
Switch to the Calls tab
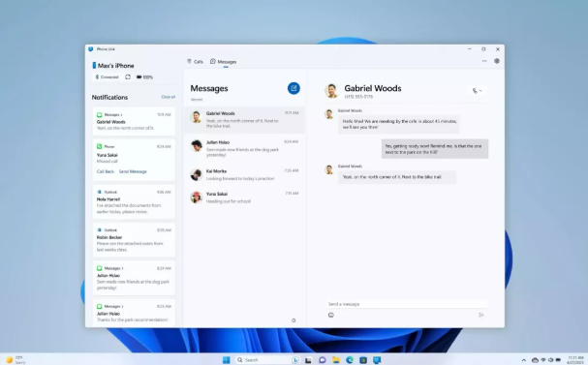tap(195, 61)
